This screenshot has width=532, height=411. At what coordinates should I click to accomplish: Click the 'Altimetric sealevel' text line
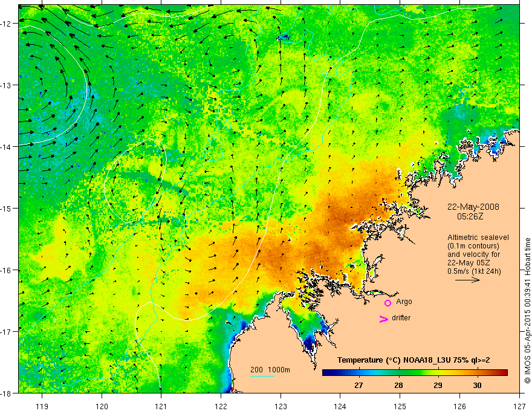[x=478, y=238]
